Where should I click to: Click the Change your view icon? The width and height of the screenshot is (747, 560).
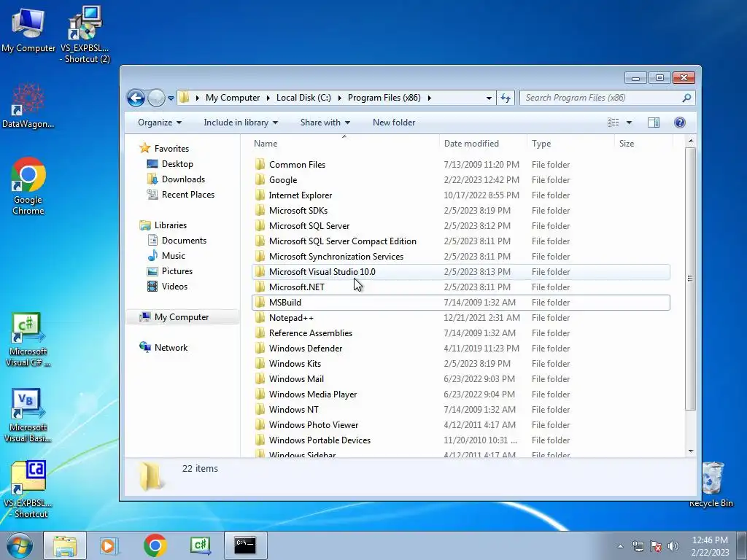click(x=613, y=122)
